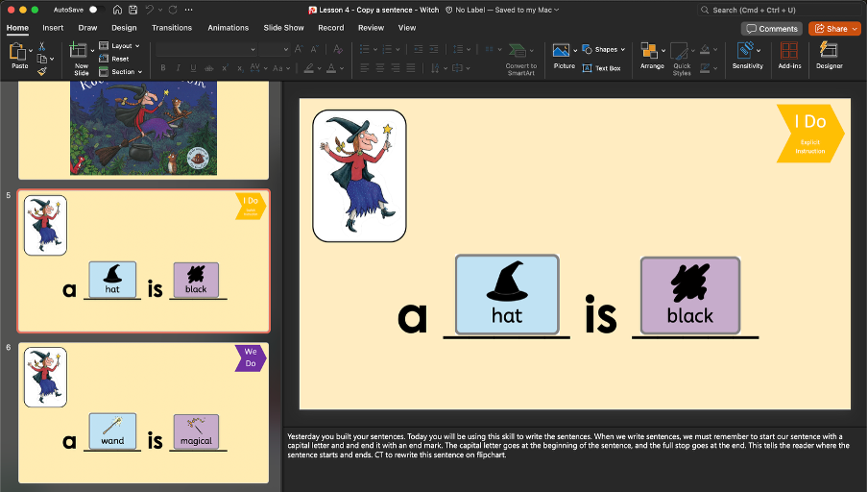Increase list indent level
Image resolution: width=868 pixels, height=492 pixels.
[x=434, y=49]
